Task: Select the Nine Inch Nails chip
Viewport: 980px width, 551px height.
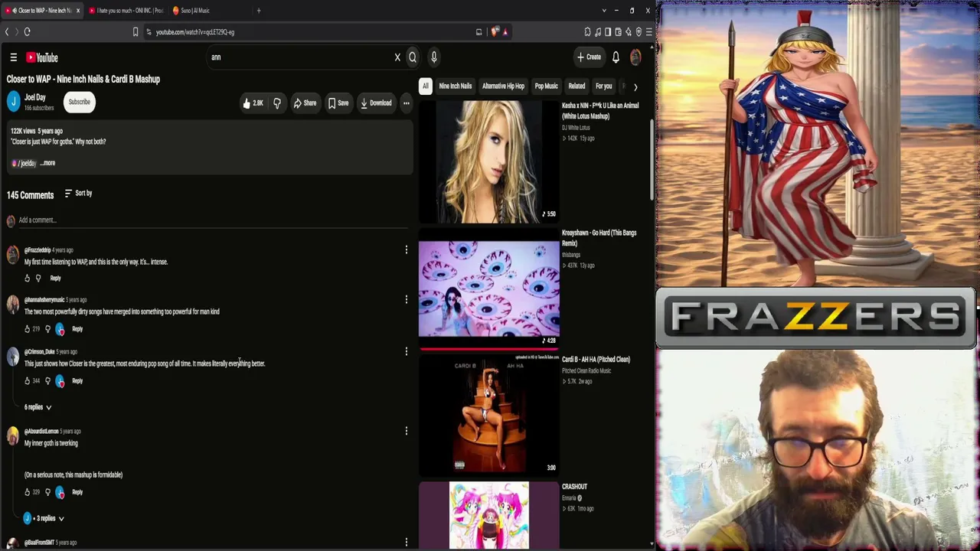Action: (x=456, y=86)
